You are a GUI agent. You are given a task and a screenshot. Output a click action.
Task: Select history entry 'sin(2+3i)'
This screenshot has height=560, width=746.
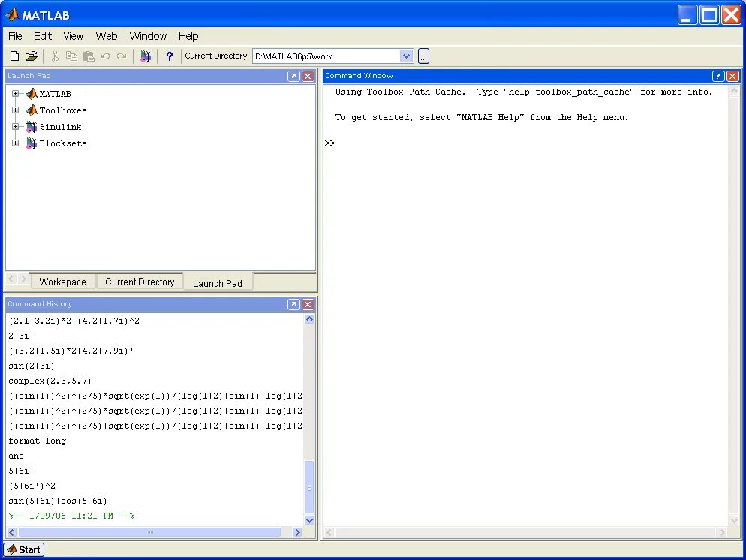click(32, 366)
